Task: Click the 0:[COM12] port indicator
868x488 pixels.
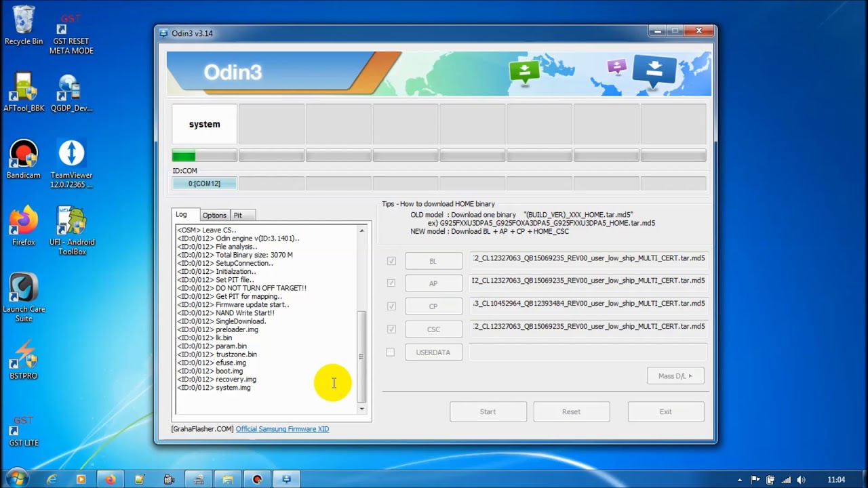Action: pyautogui.click(x=205, y=184)
